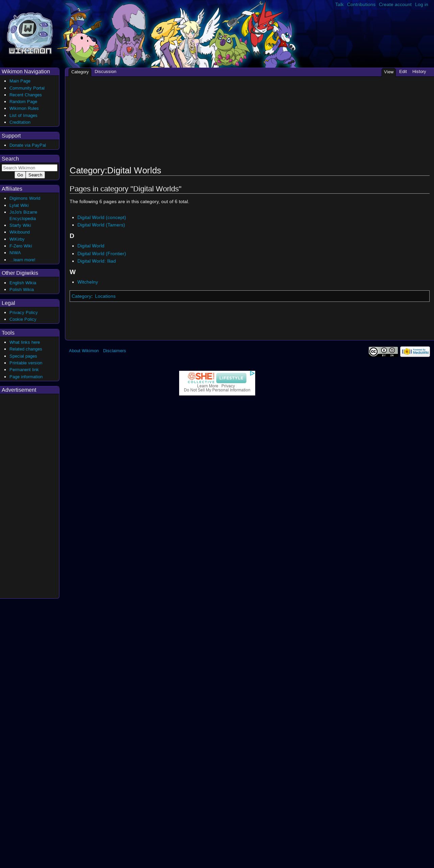Open Community Portal
434x868 pixels.
pyautogui.click(x=27, y=88)
